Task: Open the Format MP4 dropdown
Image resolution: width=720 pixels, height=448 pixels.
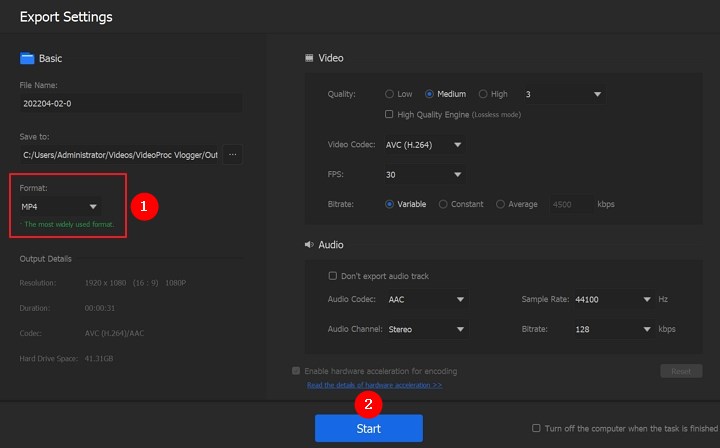Action: point(60,206)
